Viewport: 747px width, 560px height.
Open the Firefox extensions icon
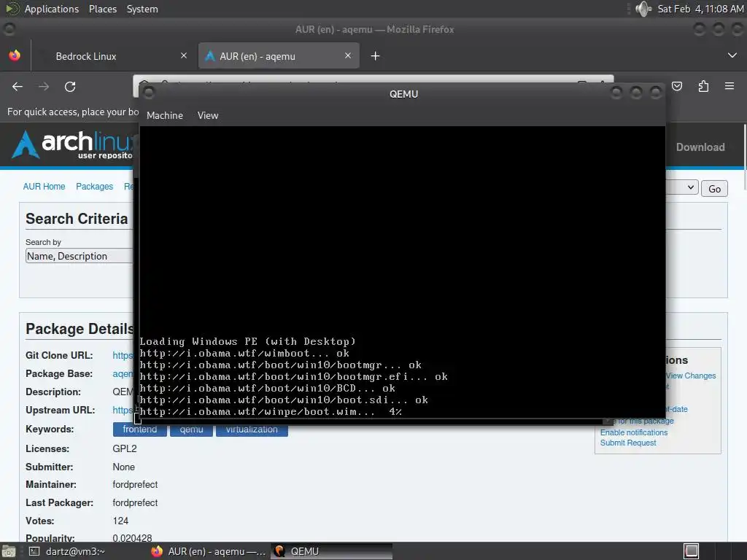click(703, 86)
